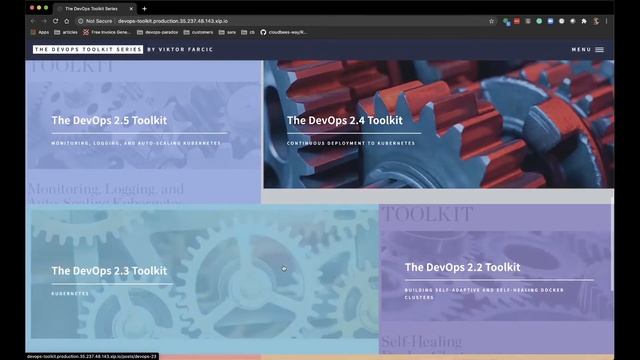Open The DevOps 2.3 Toolkit post

coord(109,271)
